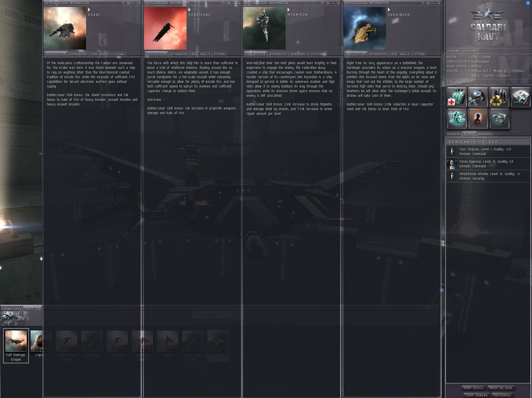
Task: Expand the triangle menu beside Harbinger
Action: pyautogui.click(x=389, y=10)
